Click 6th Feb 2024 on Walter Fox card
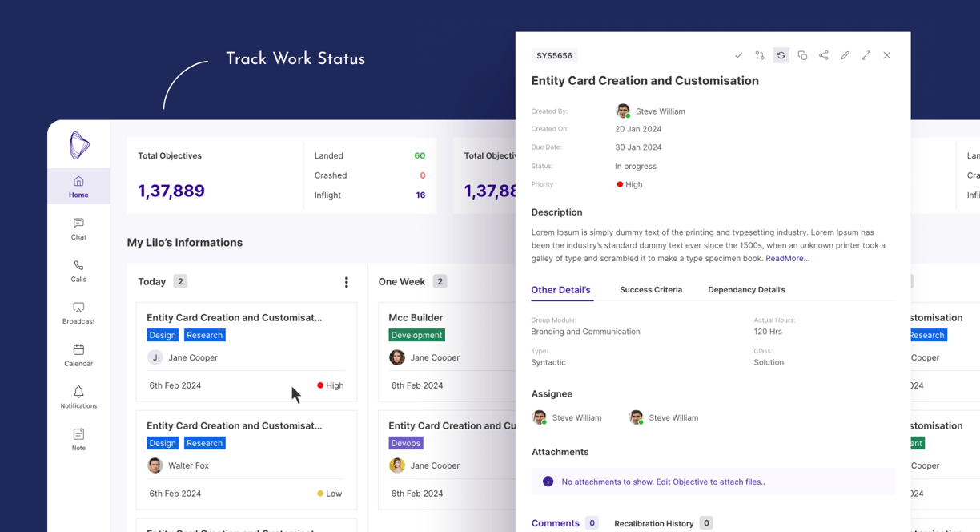The height and width of the screenshot is (532, 980). click(x=175, y=494)
